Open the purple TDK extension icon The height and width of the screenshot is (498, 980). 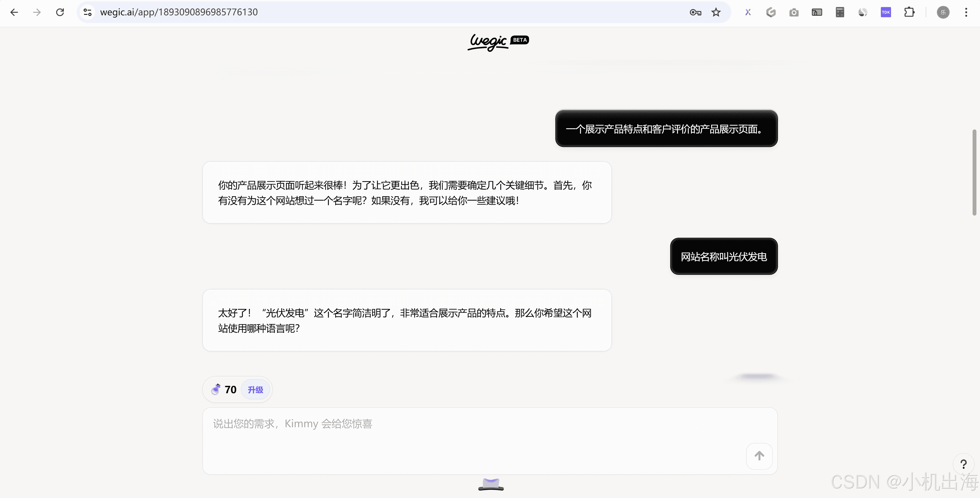coord(886,12)
